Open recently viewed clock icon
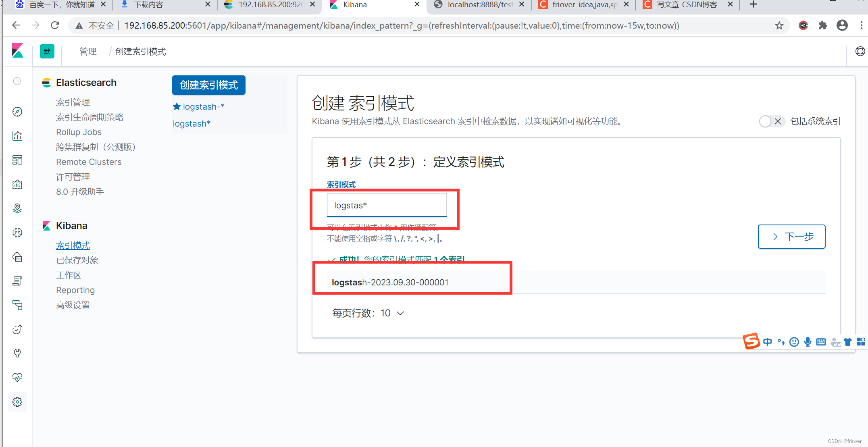The width and height of the screenshot is (868, 447). (x=17, y=81)
